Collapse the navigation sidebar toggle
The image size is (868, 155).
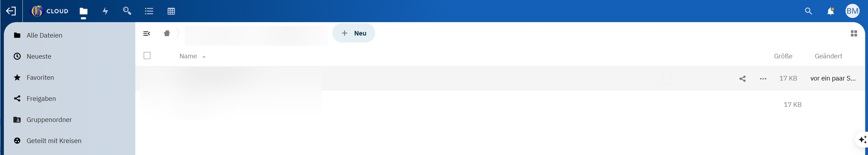point(147,33)
